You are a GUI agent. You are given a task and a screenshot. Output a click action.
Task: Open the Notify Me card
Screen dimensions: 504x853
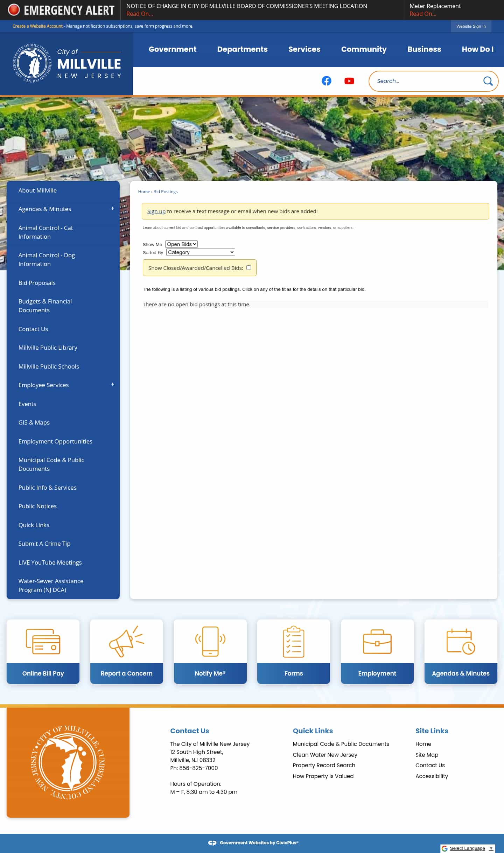pos(210,651)
